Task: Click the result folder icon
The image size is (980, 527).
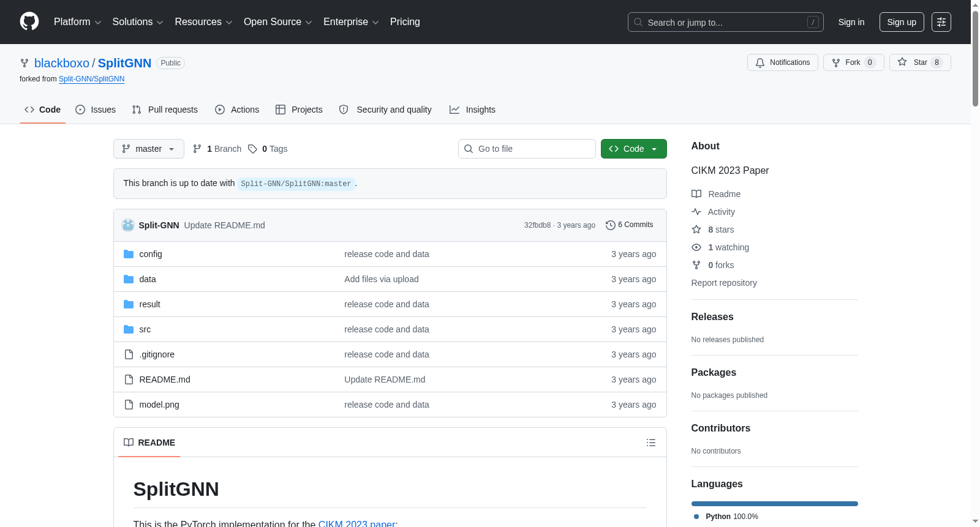Action: click(x=129, y=304)
